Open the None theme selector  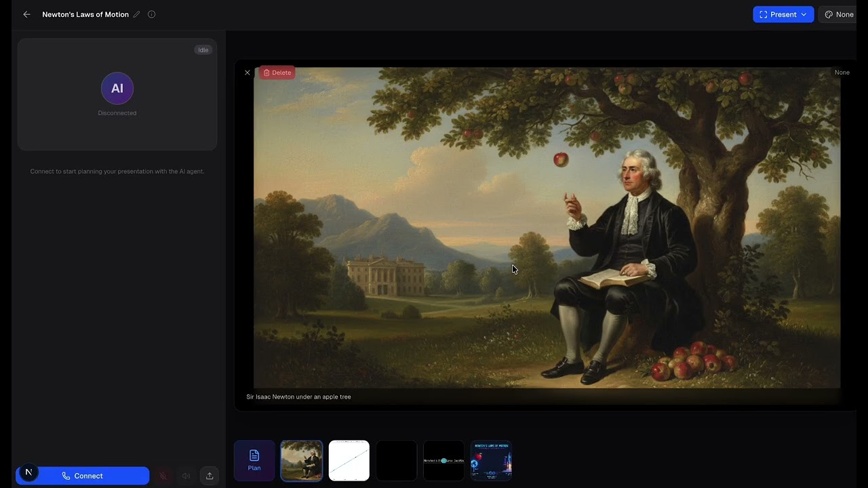(839, 14)
